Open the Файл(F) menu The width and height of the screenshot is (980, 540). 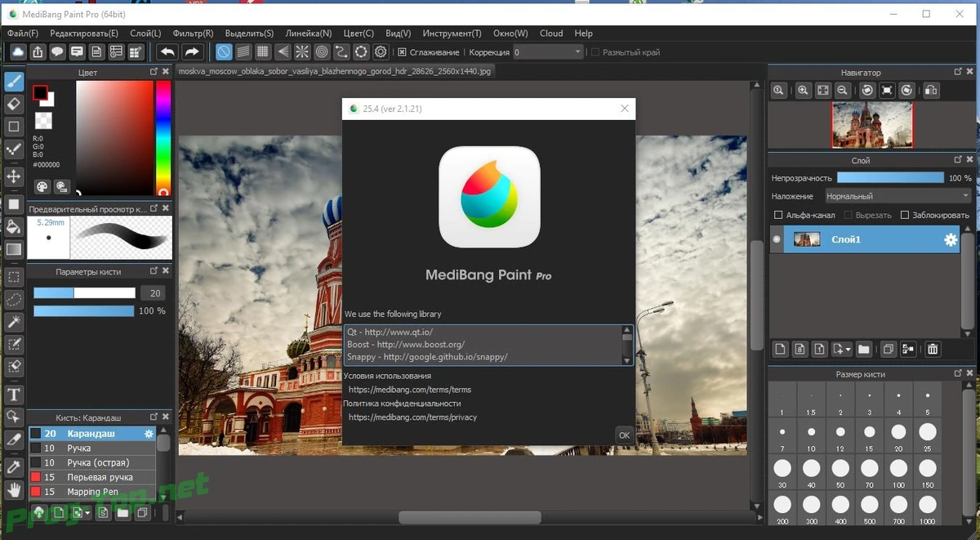tap(23, 33)
